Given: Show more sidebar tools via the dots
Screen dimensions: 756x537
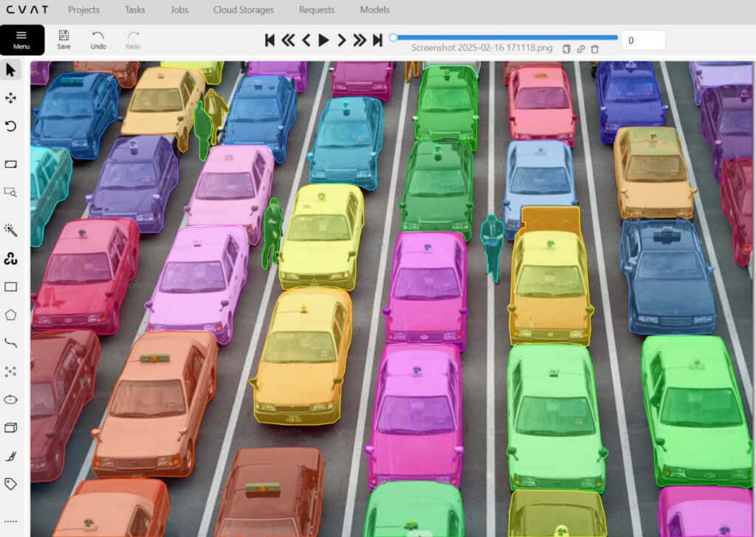Looking at the screenshot, I should (x=10, y=521).
